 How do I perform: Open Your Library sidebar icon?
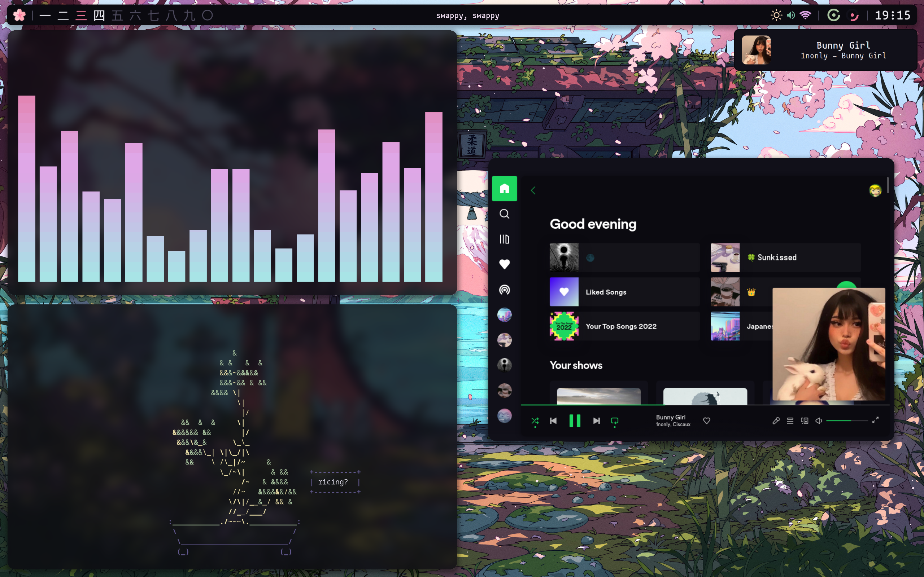[x=504, y=239]
